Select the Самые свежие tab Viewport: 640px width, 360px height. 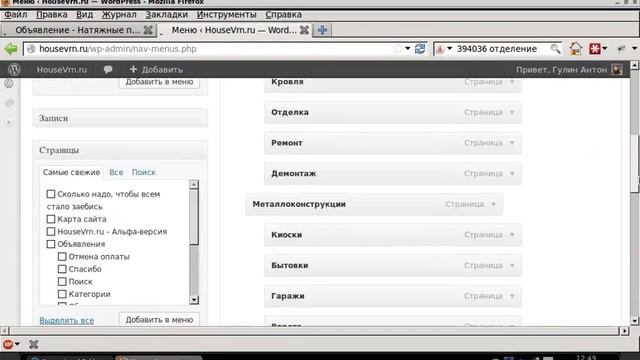71,172
